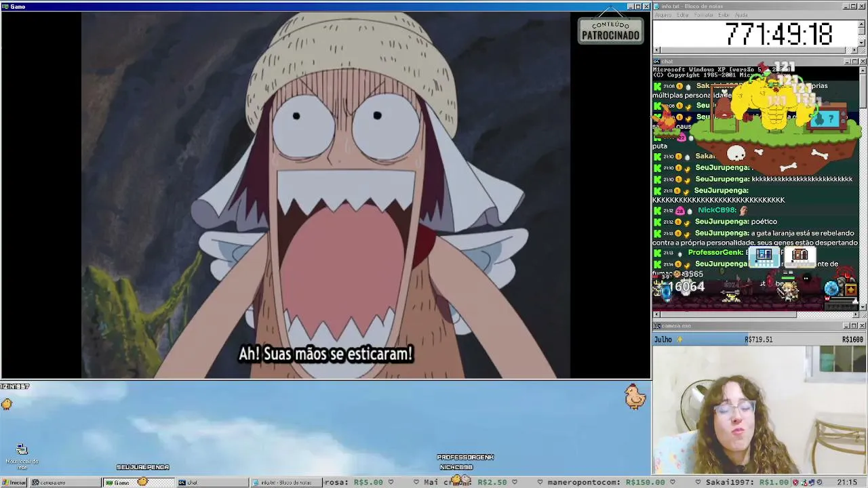Click the ProfessorGenk username in chat
The image size is (868, 488).
click(x=715, y=253)
